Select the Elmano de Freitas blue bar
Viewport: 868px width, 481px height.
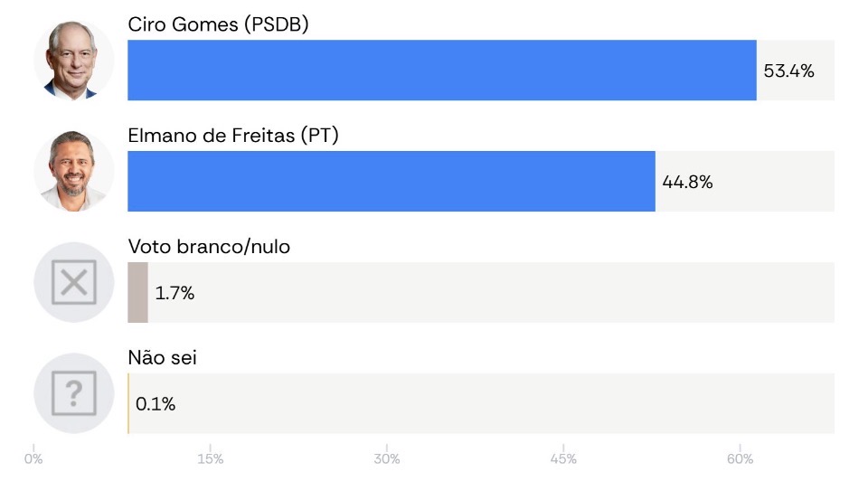pyautogui.click(x=392, y=181)
